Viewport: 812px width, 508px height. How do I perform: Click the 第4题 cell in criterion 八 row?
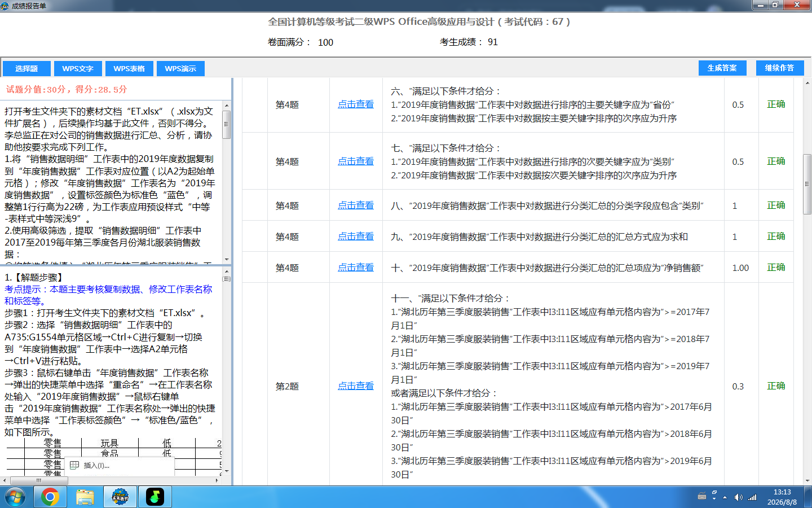(287, 205)
